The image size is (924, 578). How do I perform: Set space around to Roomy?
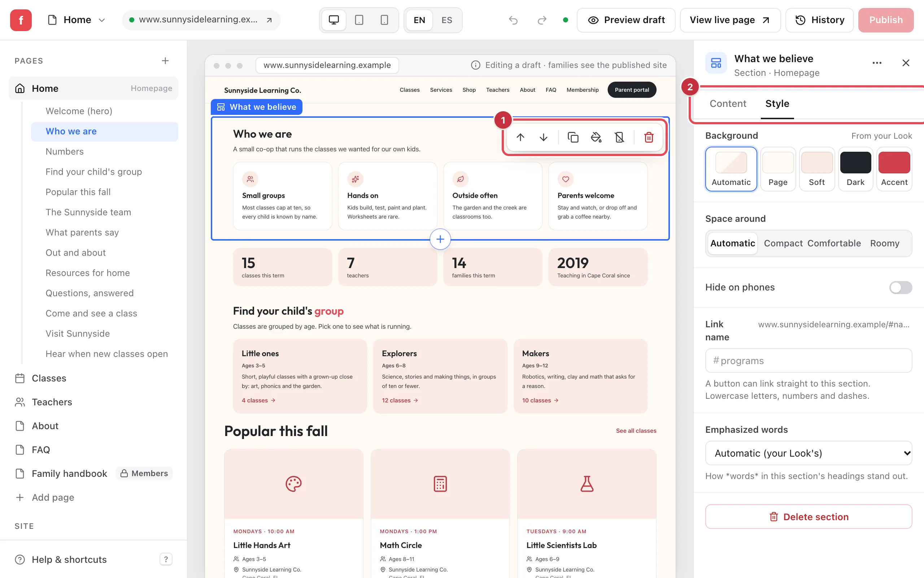tap(885, 243)
